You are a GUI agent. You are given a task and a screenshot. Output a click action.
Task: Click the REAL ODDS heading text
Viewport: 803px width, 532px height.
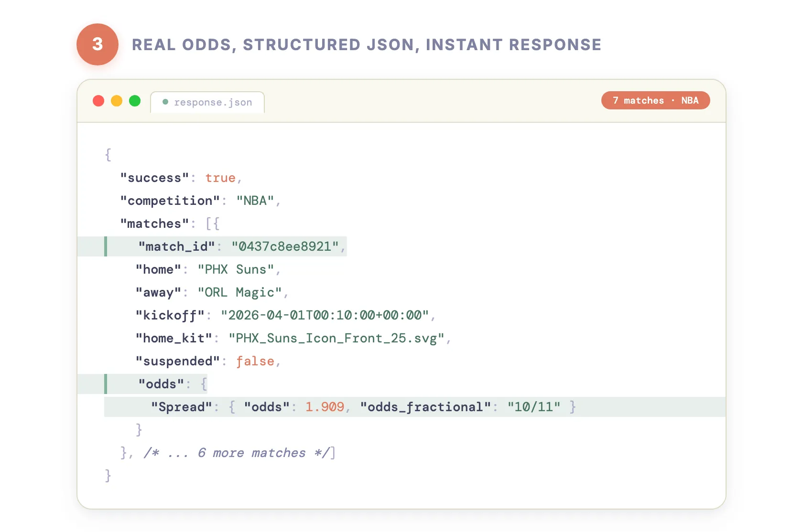(367, 44)
